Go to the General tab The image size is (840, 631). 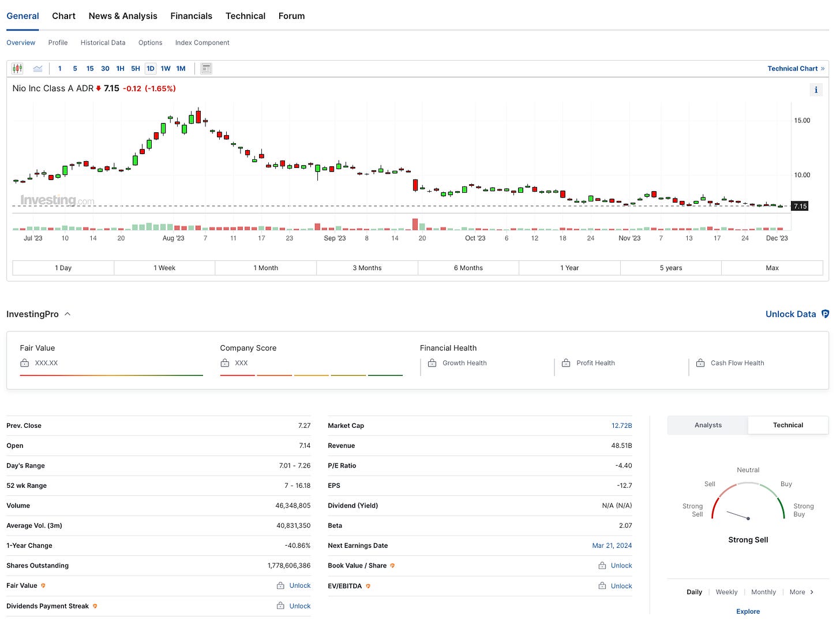(x=22, y=16)
